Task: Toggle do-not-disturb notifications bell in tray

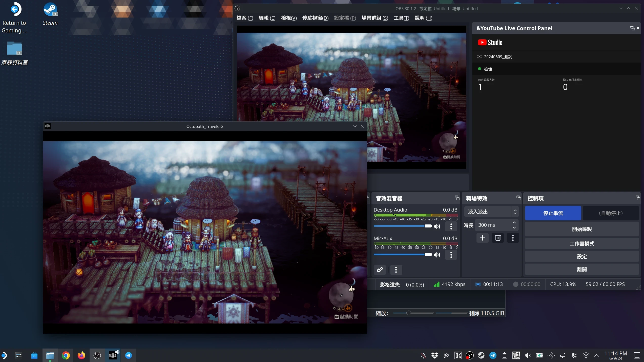Action: (423, 355)
